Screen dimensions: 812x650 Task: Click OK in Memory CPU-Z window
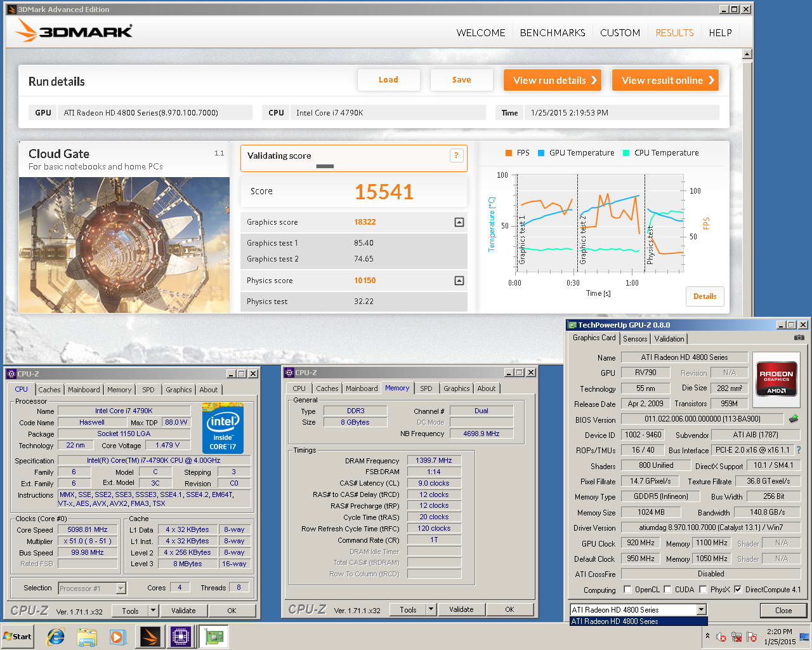tap(509, 609)
